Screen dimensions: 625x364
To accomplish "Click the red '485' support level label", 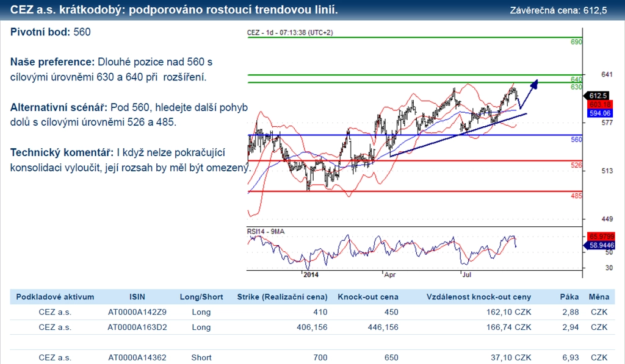I will click(x=576, y=196).
